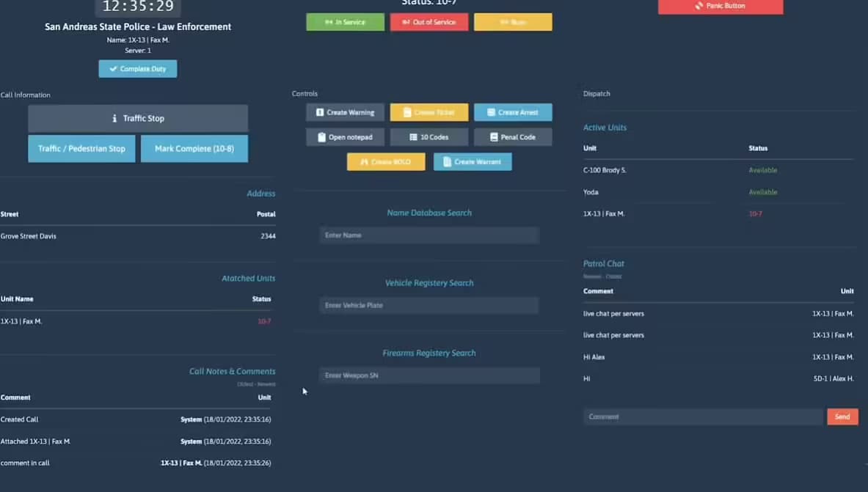Click the Enter Weapon SN field
Screen dimensions: 868x492
click(x=429, y=375)
